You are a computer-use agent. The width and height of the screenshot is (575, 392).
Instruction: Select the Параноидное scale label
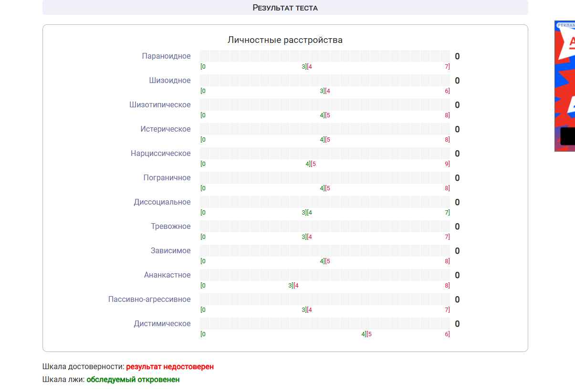point(166,56)
